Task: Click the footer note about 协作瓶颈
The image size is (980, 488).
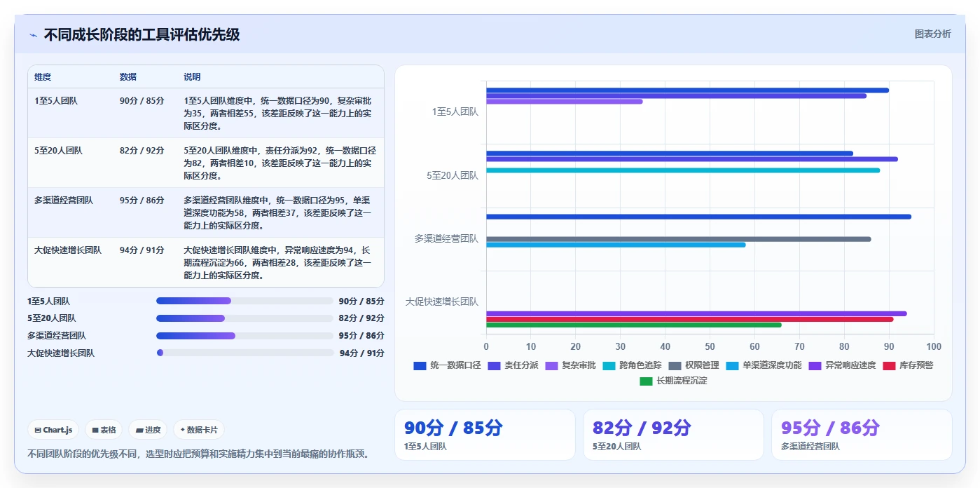Action: 198,454
